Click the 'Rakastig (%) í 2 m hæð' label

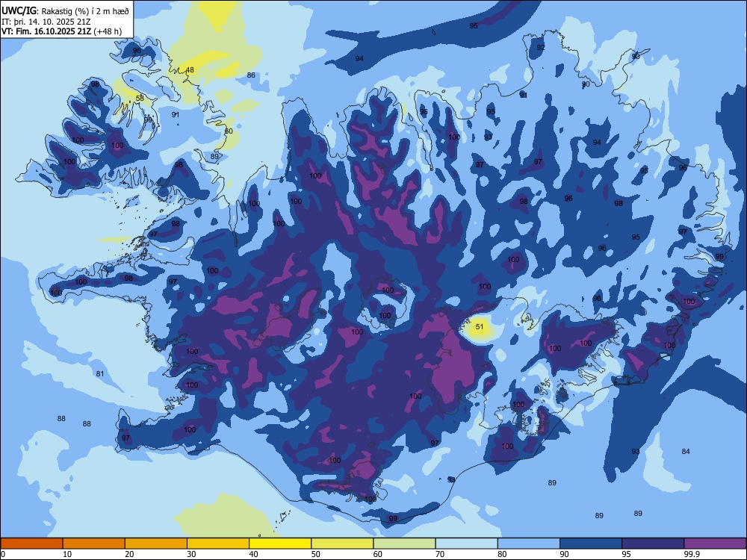(85, 10)
